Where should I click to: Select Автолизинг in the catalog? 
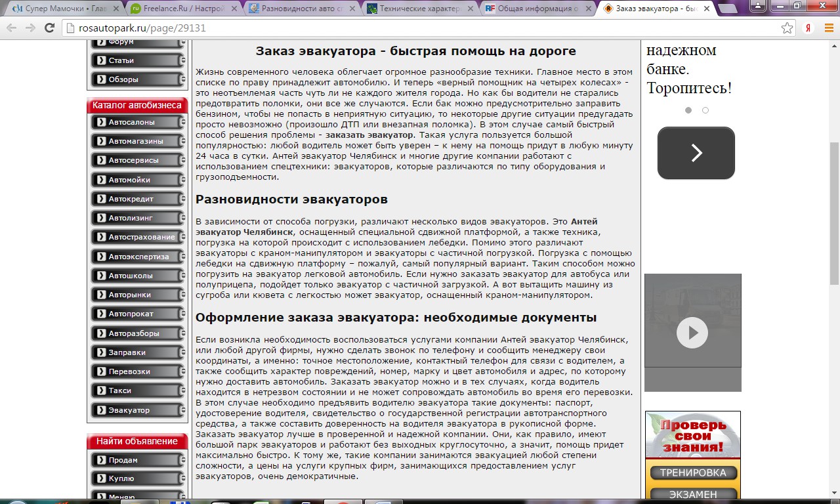coord(137,218)
